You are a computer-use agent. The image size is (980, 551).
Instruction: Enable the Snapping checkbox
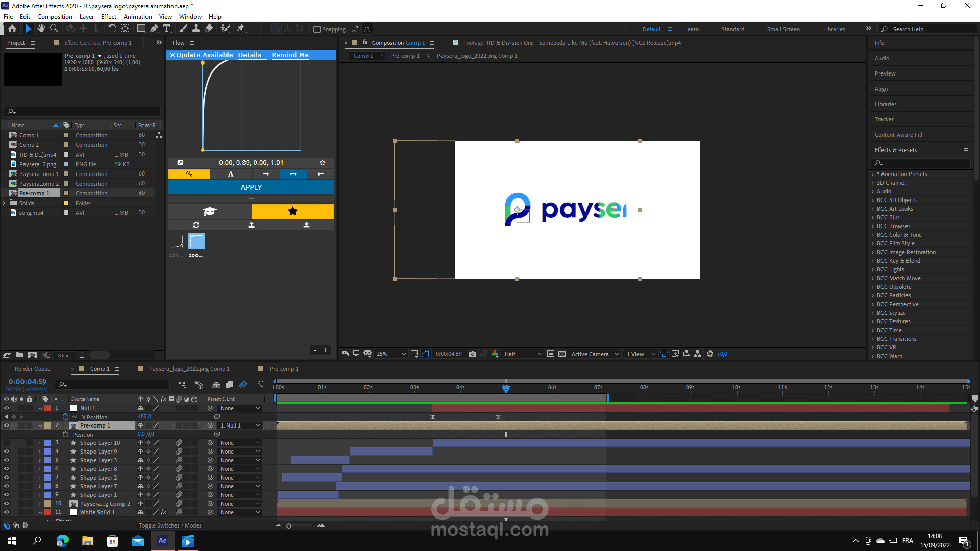[317, 29]
